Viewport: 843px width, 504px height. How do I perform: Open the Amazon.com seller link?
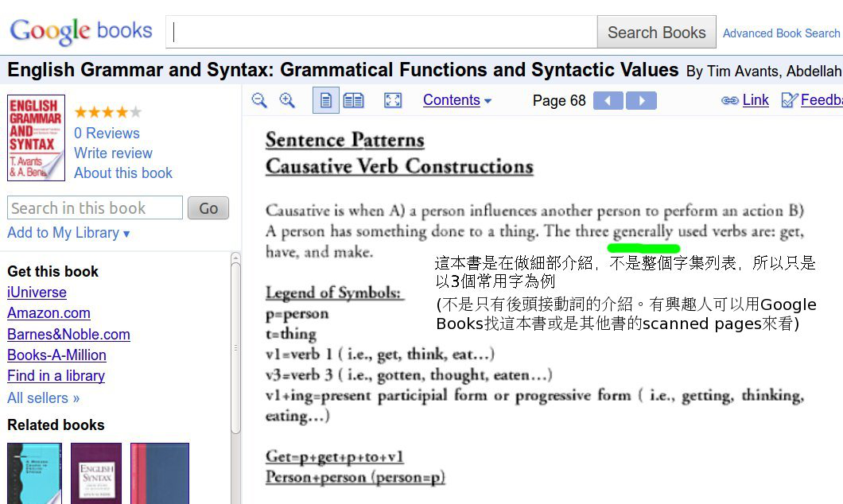(x=49, y=313)
